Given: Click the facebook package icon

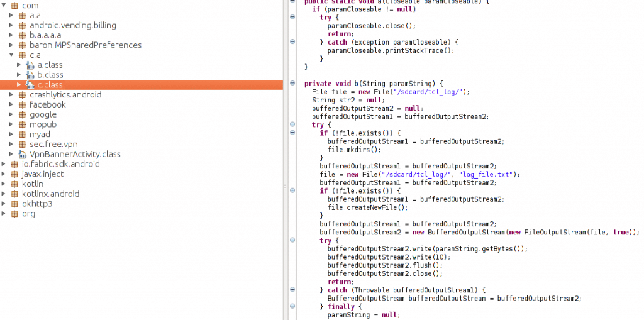Looking at the screenshot, I should click(x=22, y=104).
